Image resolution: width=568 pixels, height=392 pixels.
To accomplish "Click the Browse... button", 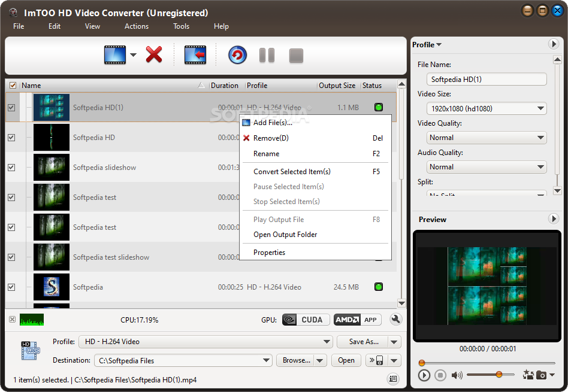I will click(297, 360).
